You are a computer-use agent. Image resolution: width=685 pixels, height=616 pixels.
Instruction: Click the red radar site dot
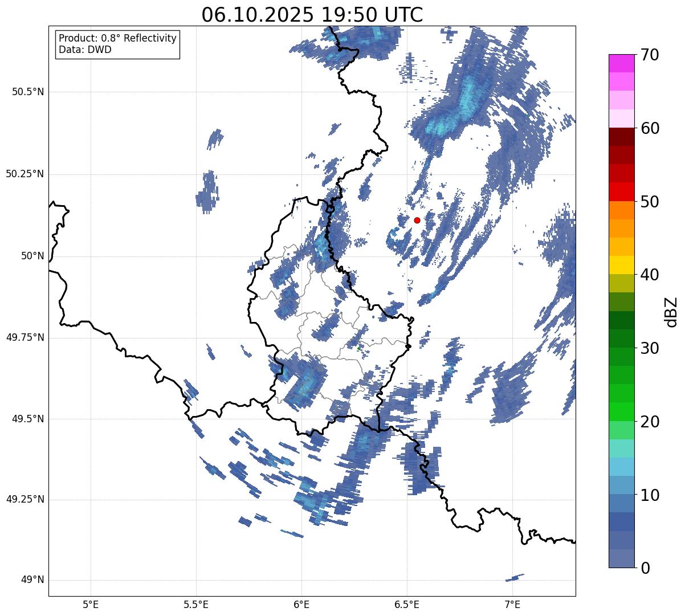coord(417,220)
